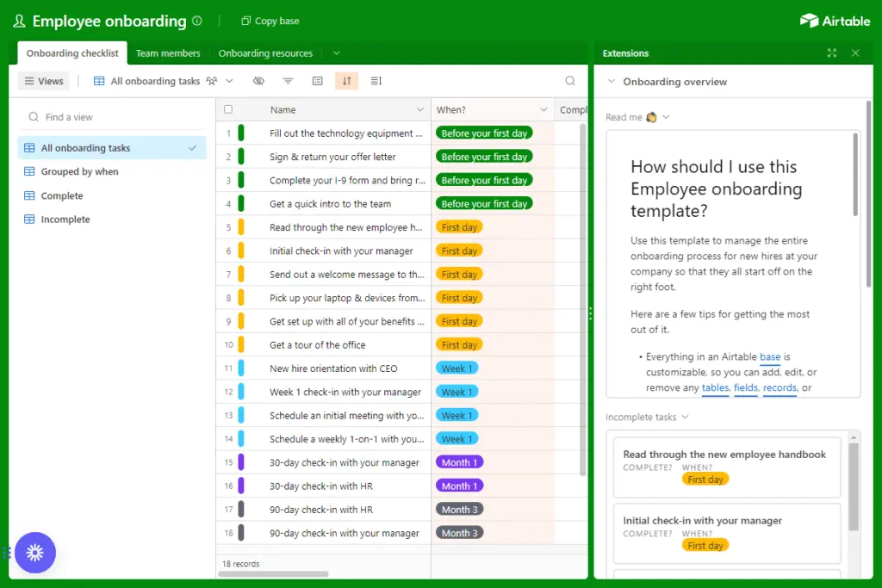Click 'Before your first day' tag in row 1
Image resolution: width=882 pixels, height=588 pixels.
pyautogui.click(x=484, y=133)
